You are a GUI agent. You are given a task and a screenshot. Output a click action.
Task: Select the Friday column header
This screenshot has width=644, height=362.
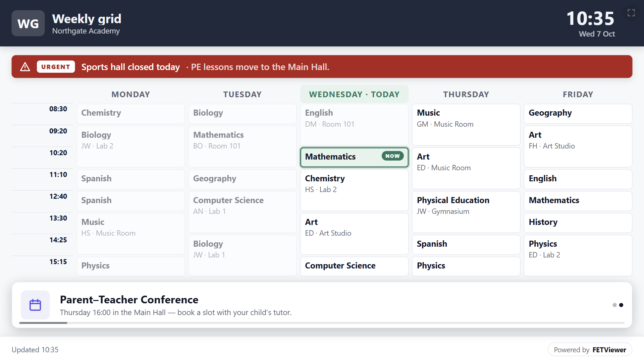click(578, 94)
